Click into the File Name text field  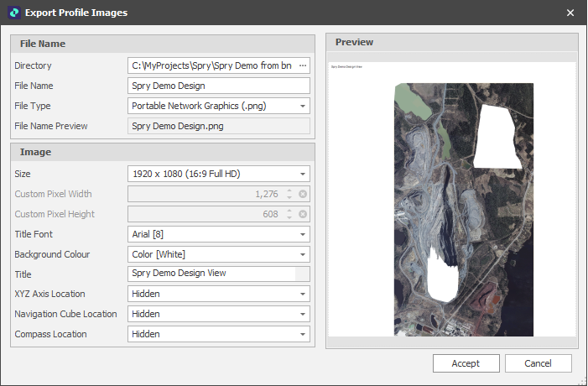(218, 86)
